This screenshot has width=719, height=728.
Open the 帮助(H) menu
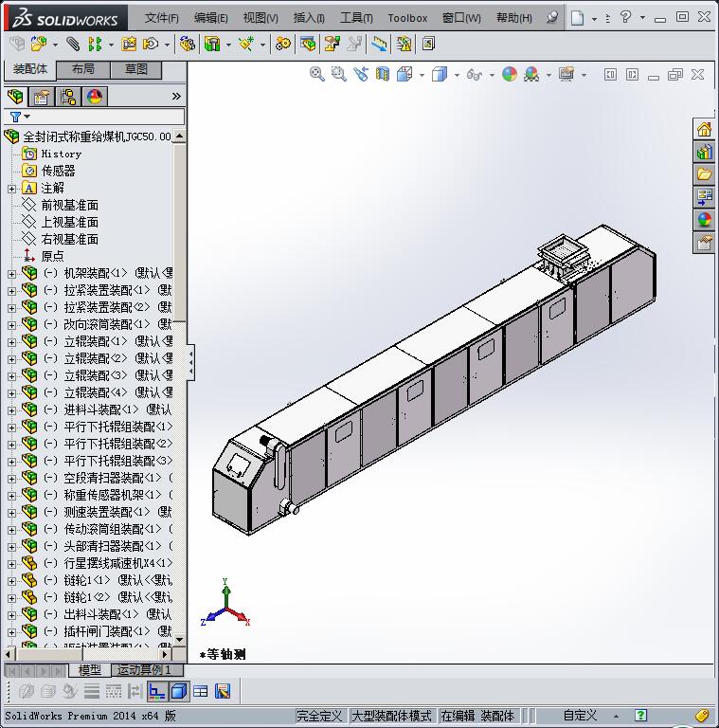[x=514, y=18]
